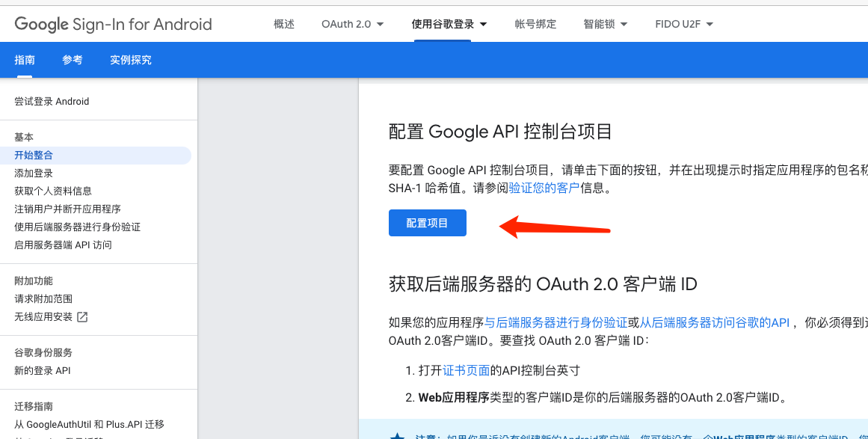Open the 与后端服务器进行身份验证 link
This screenshot has height=439, width=868.
pyautogui.click(x=555, y=323)
